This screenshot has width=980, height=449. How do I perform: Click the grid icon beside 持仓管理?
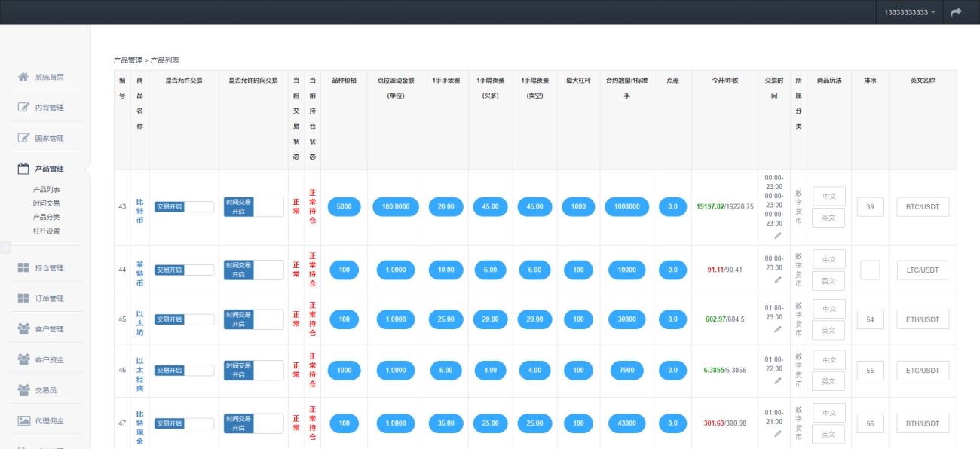click(23, 267)
